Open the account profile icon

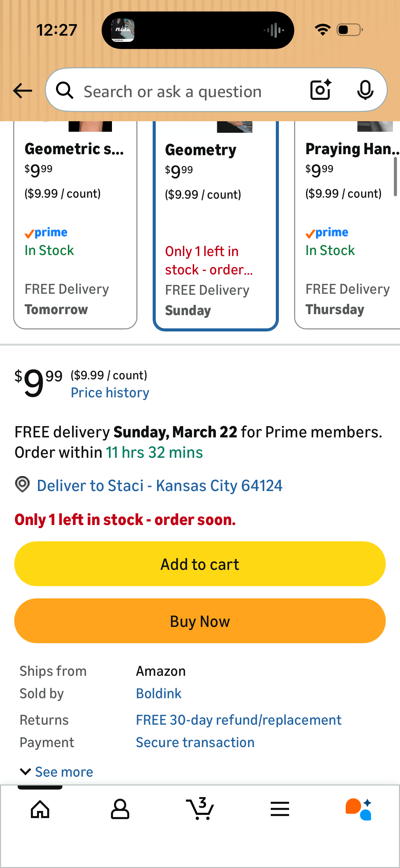tap(120, 809)
